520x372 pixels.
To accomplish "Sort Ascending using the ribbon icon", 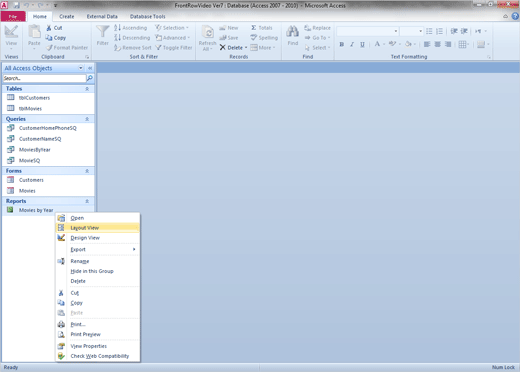I will 117,28.
